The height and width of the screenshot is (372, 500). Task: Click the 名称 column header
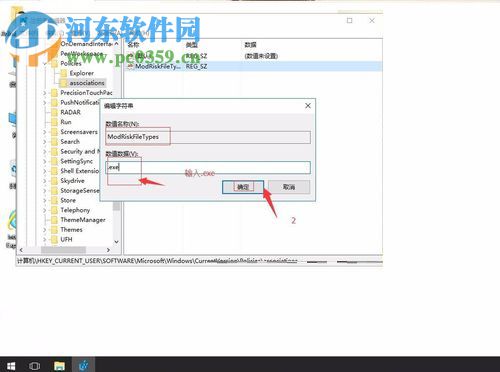(133, 45)
